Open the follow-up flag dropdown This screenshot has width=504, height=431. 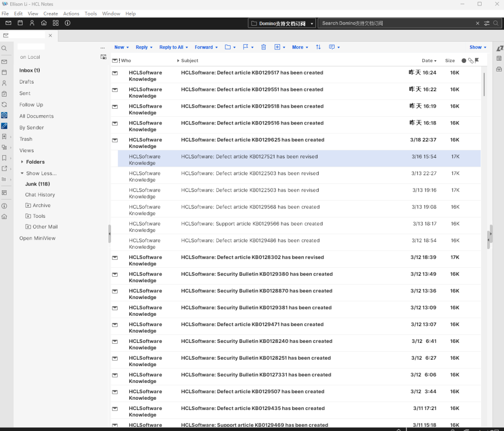coord(248,47)
